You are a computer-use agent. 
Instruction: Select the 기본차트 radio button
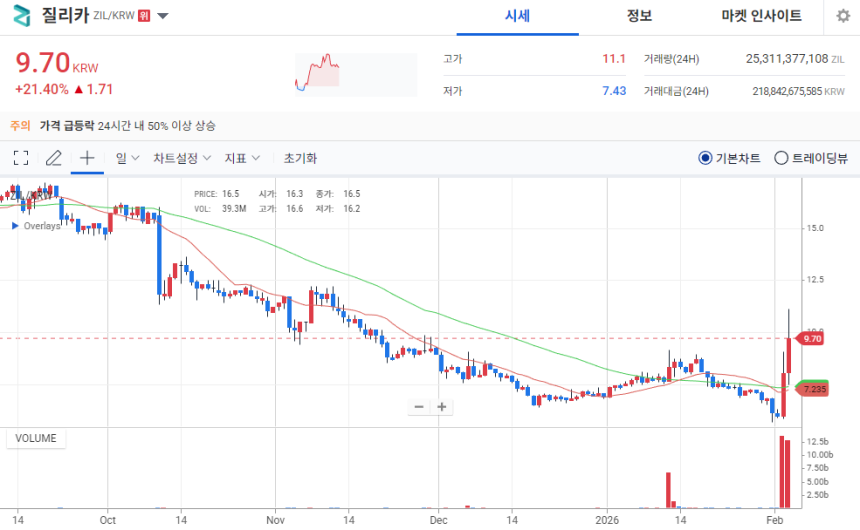(x=705, y=158)
